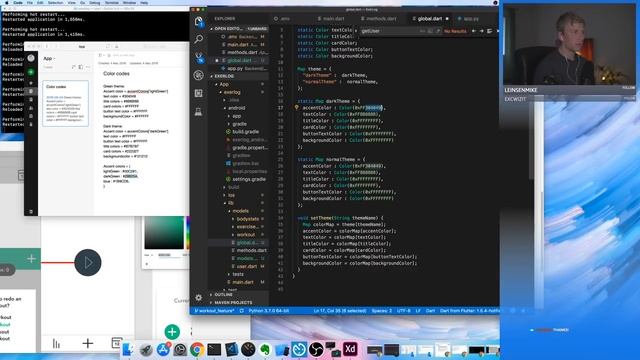Toggle match case in find widget
Viewport: 640px width, 360px height.
[422, 31]
